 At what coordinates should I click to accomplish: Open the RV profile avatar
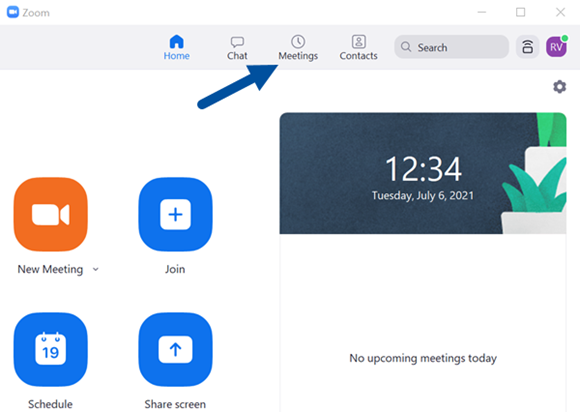(556, 47)
